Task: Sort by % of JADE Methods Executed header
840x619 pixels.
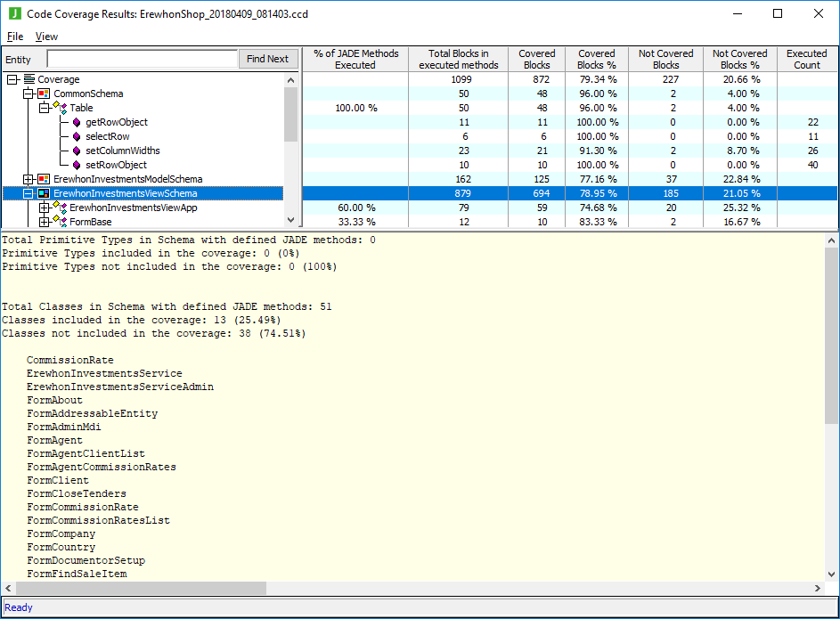Action: 355,59
